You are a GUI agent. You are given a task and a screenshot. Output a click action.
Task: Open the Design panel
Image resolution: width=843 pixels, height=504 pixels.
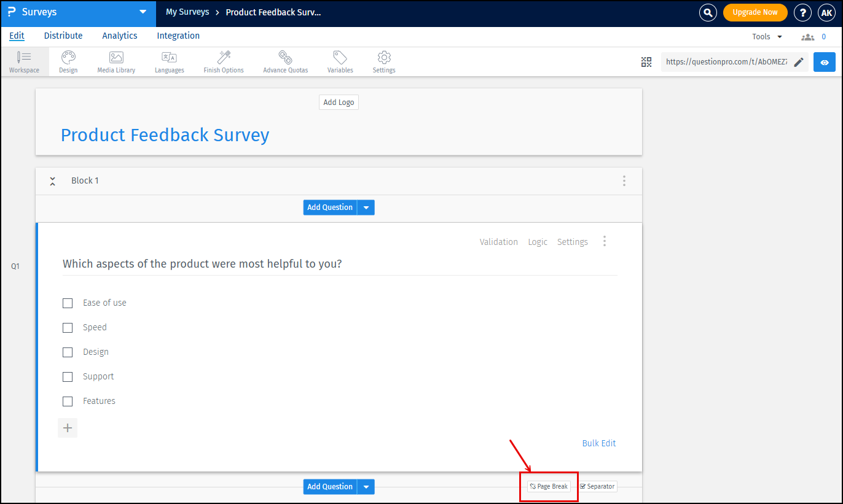68,61
